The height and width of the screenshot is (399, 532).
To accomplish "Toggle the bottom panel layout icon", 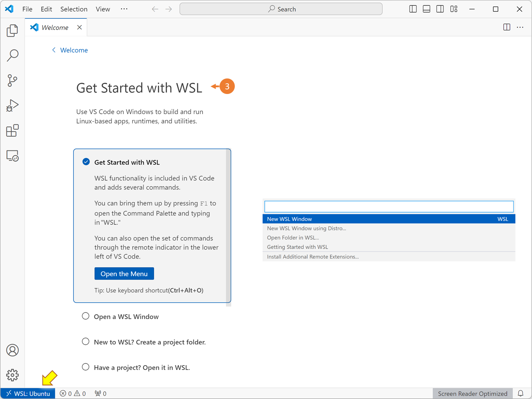I will (427, 9).
